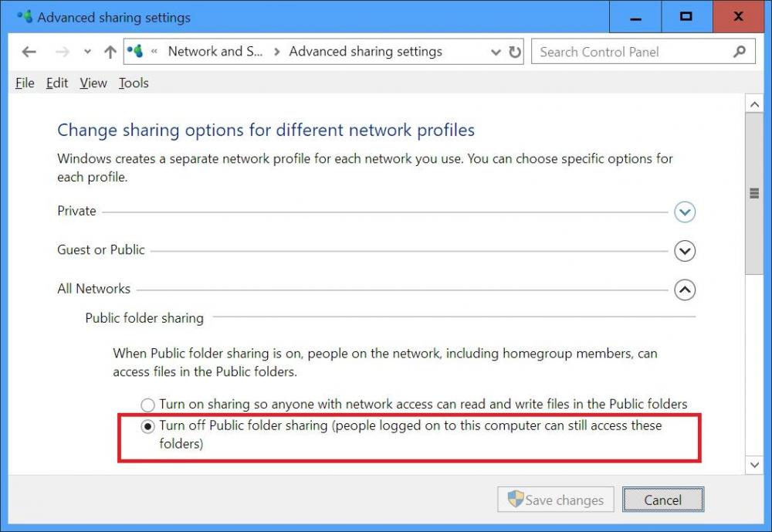Select Turn on sharing for Public folders
Viewport: 772px width, 532px height.
(147, 405)
